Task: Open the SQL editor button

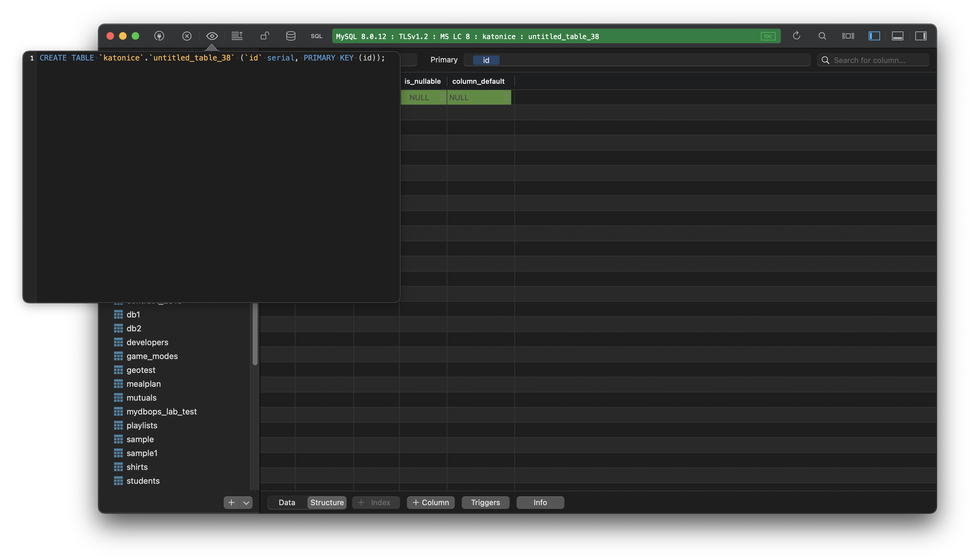Action: 316,36
